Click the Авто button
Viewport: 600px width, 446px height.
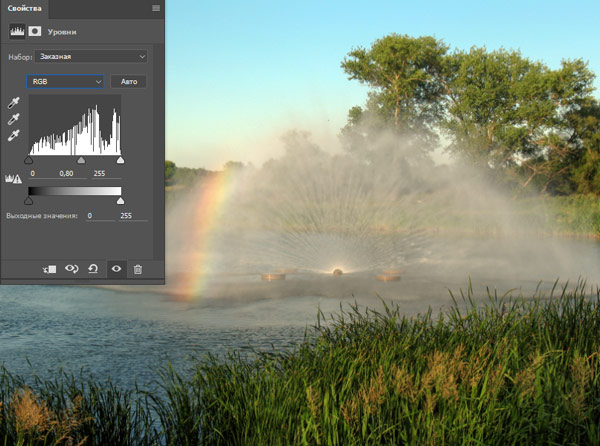(x=129, y=81)
